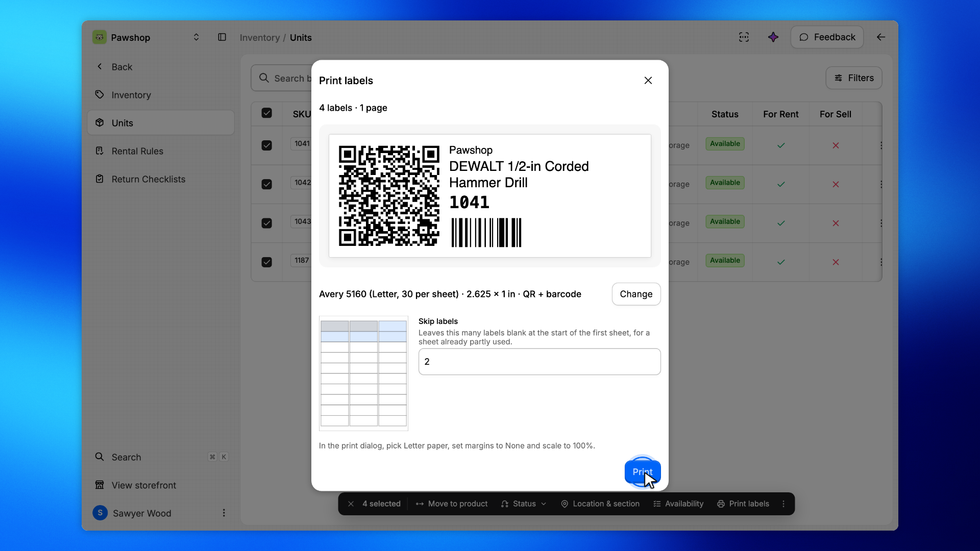Open Inventory in the sidebar
The height and width of the screenshot is (551, 980).
click(161, 95)
